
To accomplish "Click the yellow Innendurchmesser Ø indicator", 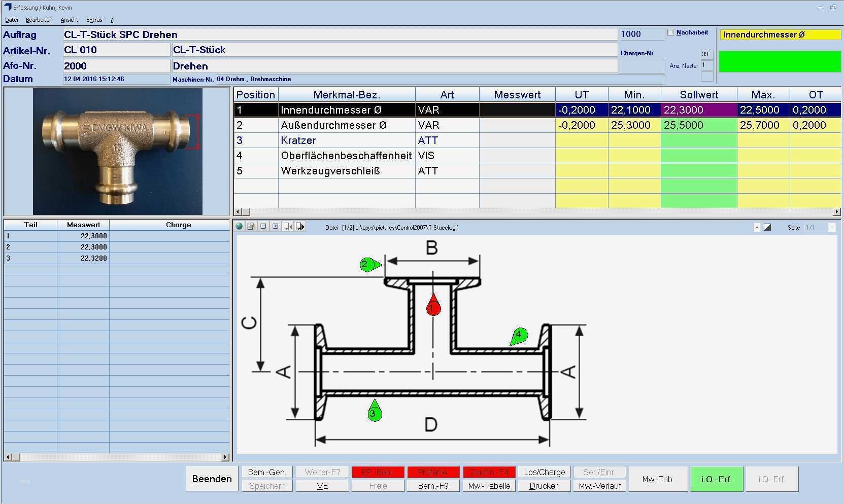I will [x=780, y=34].
